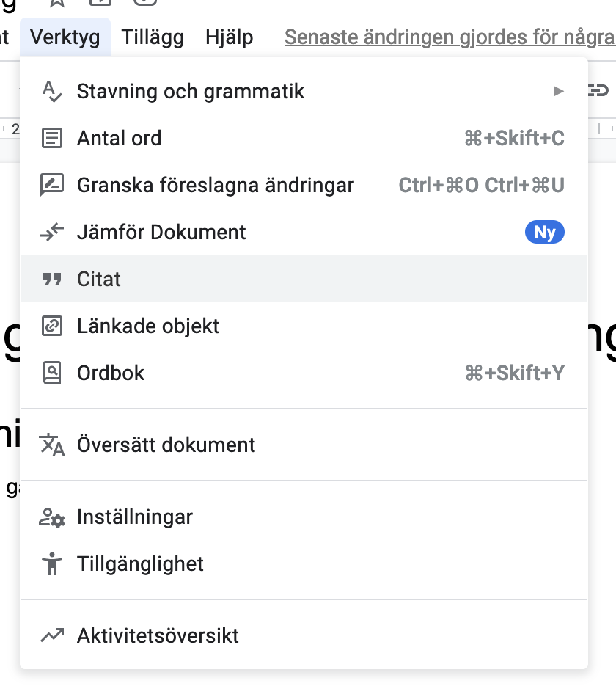Open the Hjälp menu
Image resolution: width=616 pixels, height=697 pixels.
tap(230, 37)
